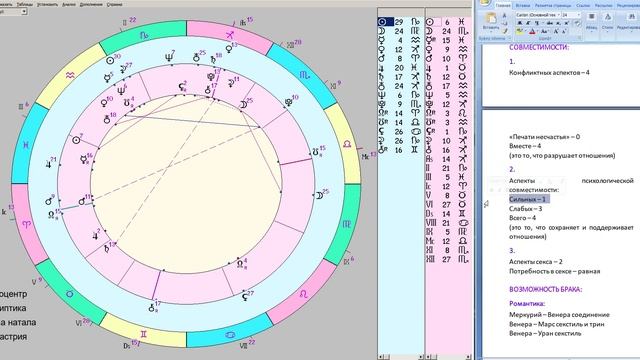
Task: Click the Paste (Вставить) icon in Word
Action: 491,18
